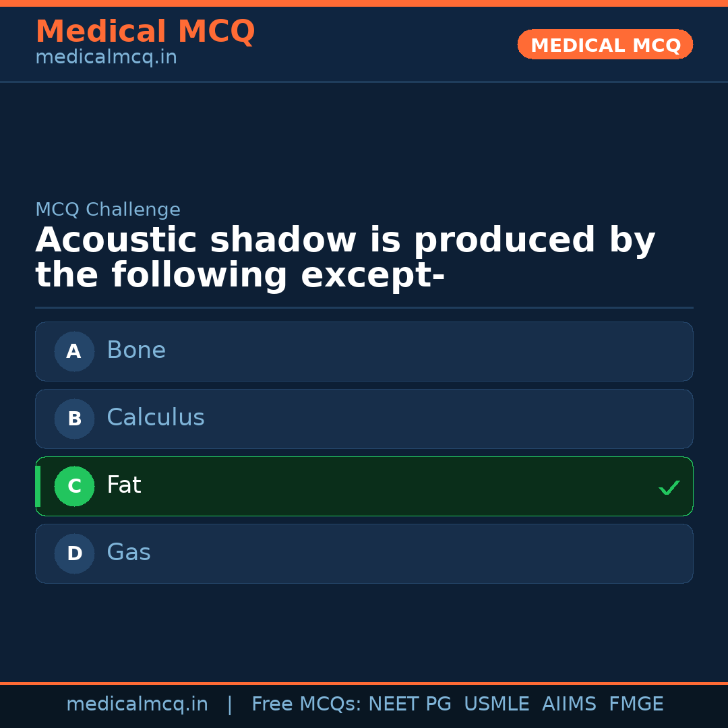The image size is (728, 728).
Task: Click the Medical MCQ header logo
Action: [x=145, y=31]
